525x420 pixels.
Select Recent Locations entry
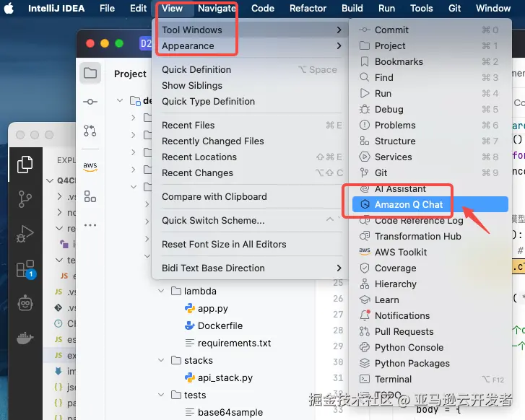(x=249, y=157)
